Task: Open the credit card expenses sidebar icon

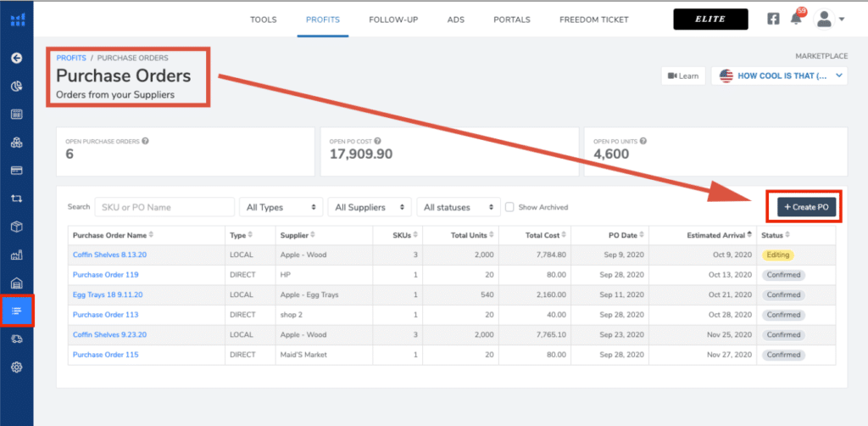Action: coord(17,170)
